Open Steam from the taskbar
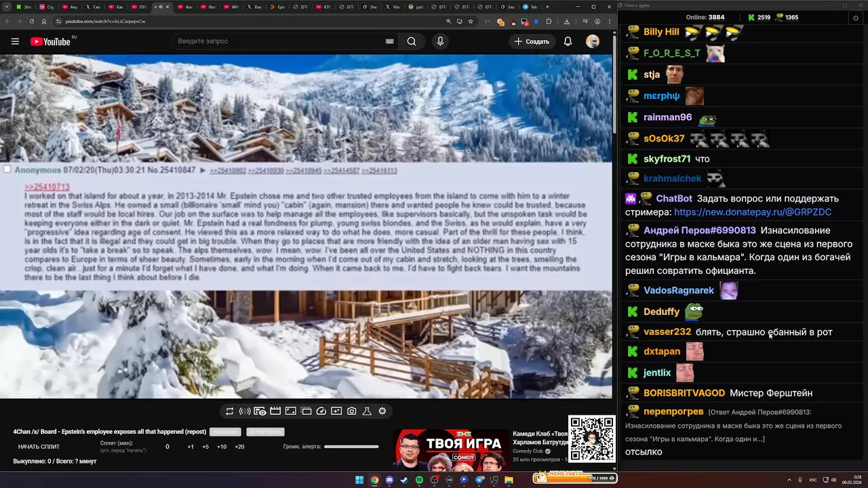The width and height of the screenshot is (868, 488). [x=404, y=480]
